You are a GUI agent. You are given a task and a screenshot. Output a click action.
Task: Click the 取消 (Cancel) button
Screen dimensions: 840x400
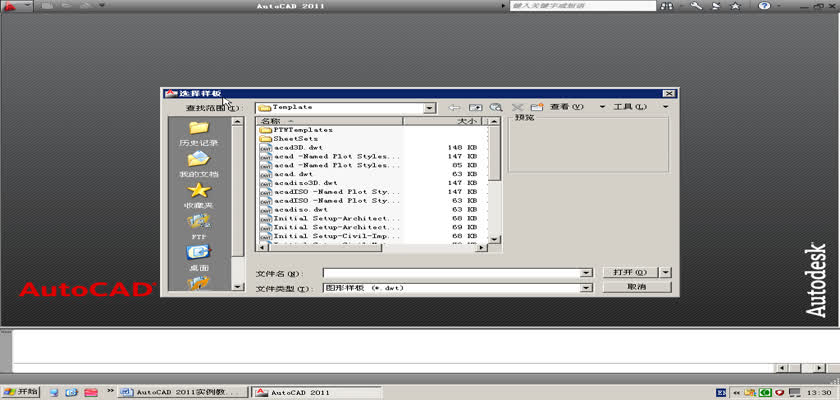point(636,287)
